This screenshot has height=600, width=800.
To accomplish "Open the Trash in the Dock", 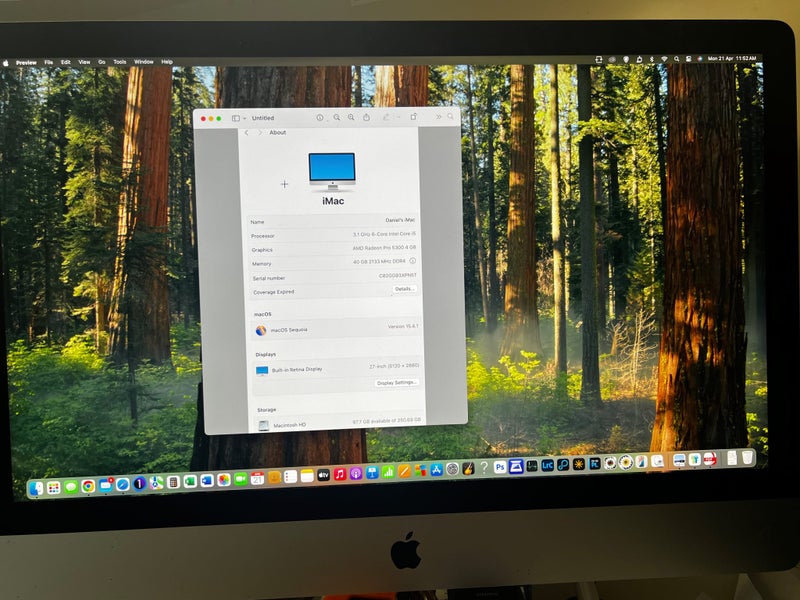I will click(747, 458).
